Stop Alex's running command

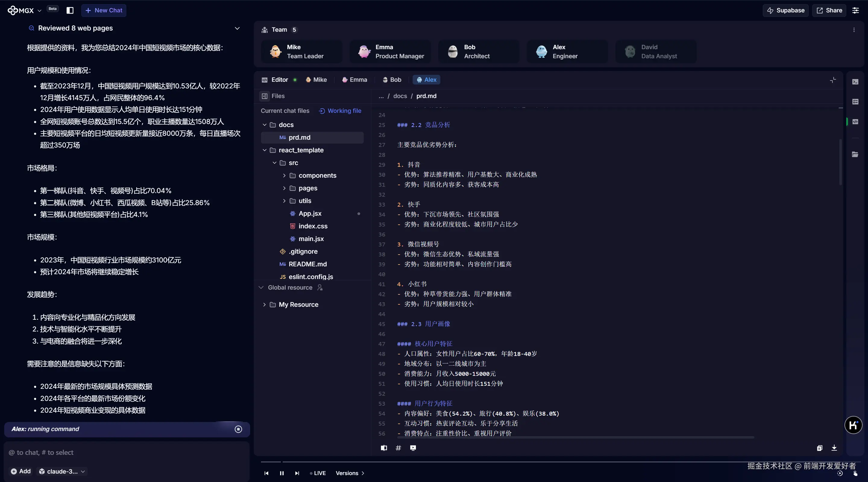(238, 429)
